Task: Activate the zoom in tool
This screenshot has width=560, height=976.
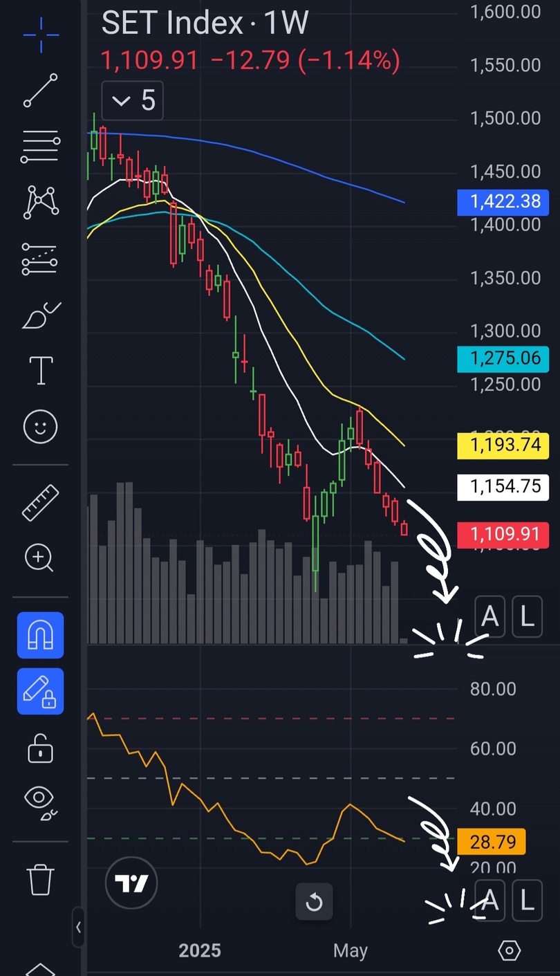Action: point(39,558)
